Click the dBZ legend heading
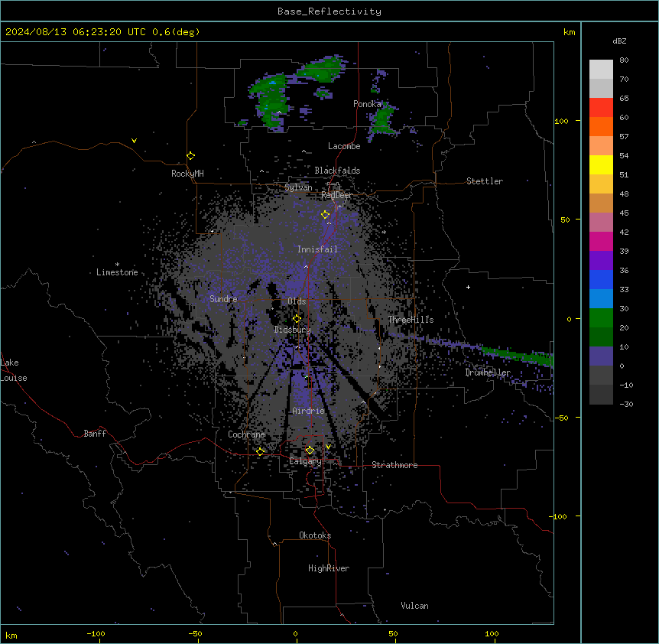Viewport: 659px width, 644px height. [x=619, y=41]
